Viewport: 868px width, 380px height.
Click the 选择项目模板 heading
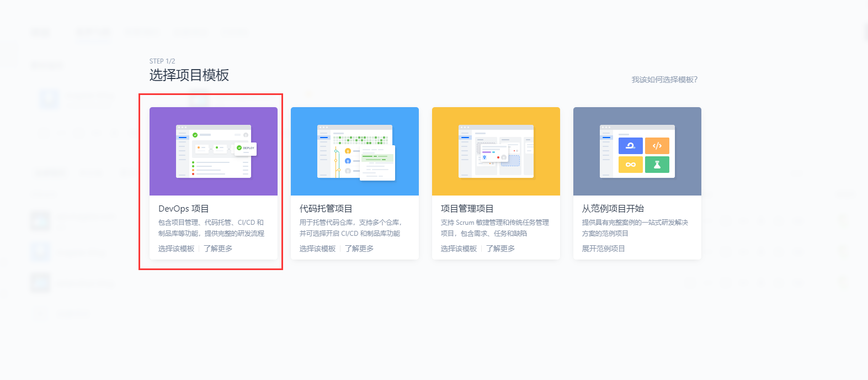point(189,75)
